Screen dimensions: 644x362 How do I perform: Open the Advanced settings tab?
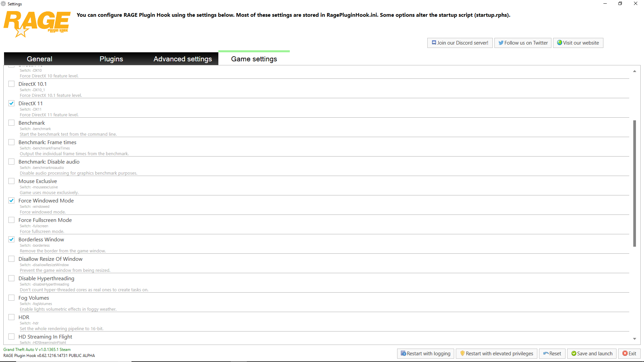(182, 59)
